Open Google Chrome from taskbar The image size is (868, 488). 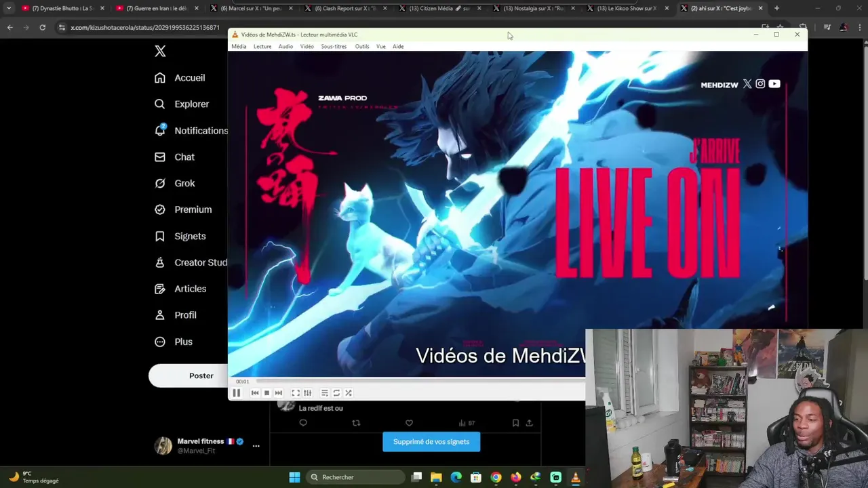pyautogui.click(x=496, y=477)
